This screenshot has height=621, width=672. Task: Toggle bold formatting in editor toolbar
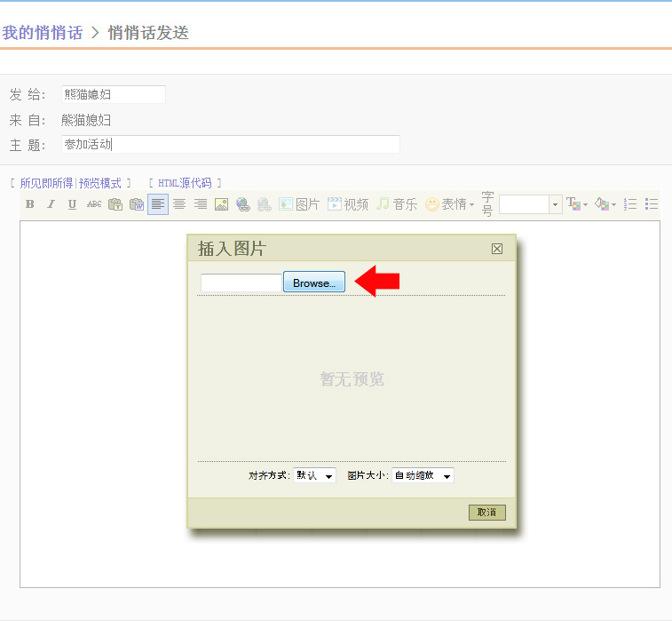29,204
